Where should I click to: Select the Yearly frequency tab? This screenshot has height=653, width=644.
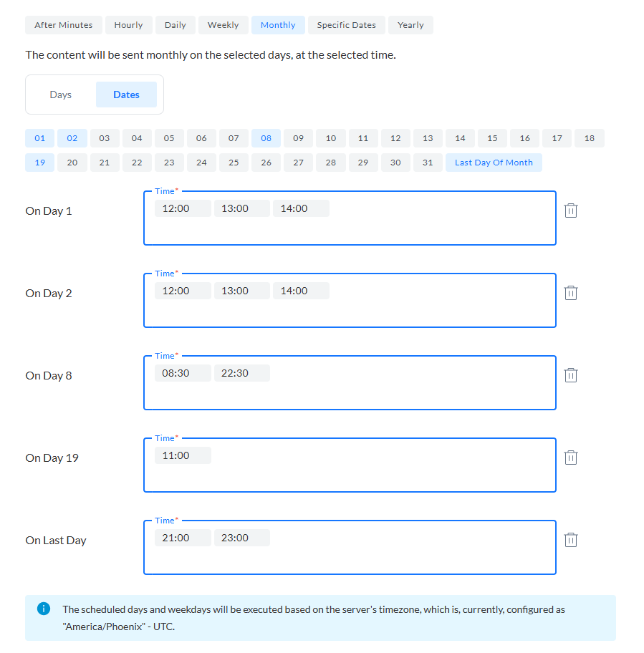coord(410,25)
